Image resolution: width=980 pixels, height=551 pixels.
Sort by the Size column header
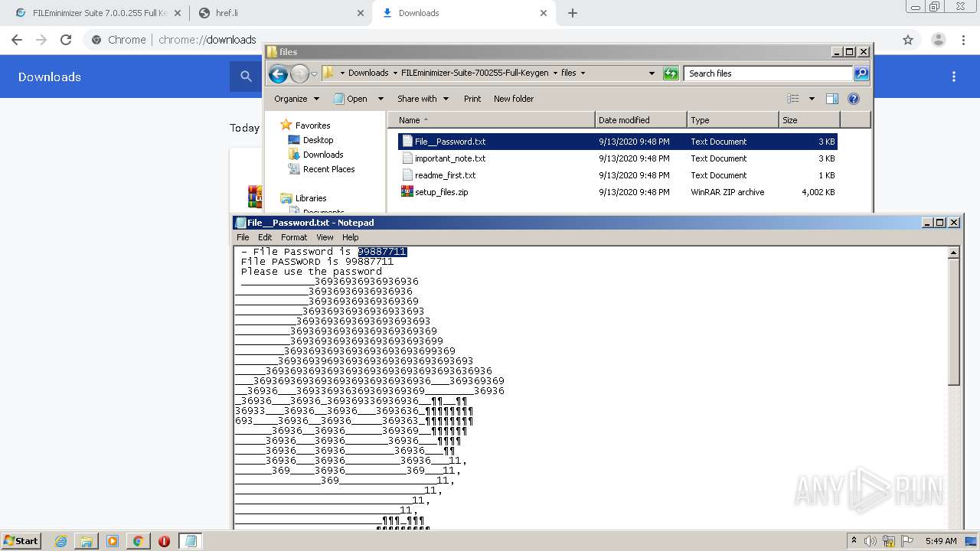809,120
